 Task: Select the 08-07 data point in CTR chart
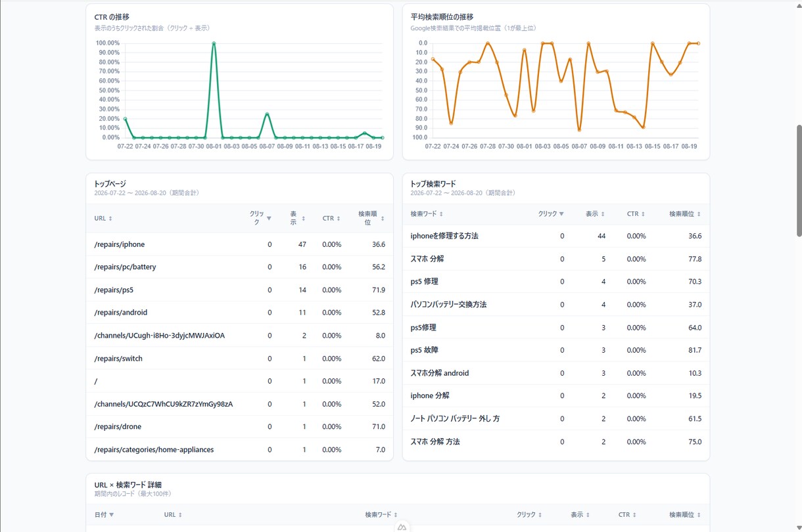coord(268,114)
